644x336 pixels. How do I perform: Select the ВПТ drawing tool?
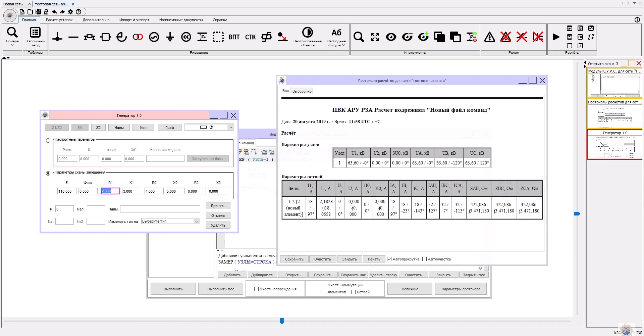click(x=234, y=37)
